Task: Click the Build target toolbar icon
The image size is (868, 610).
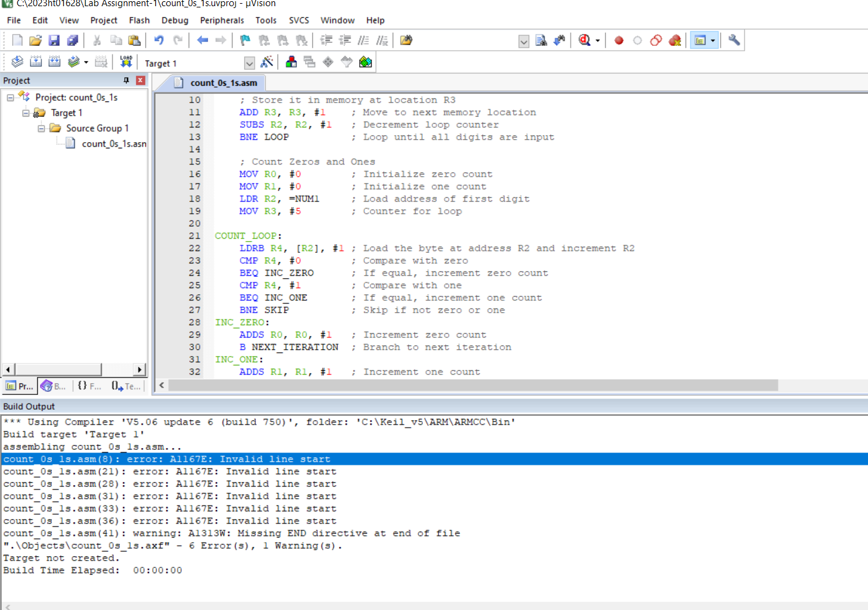Action: 36,62
